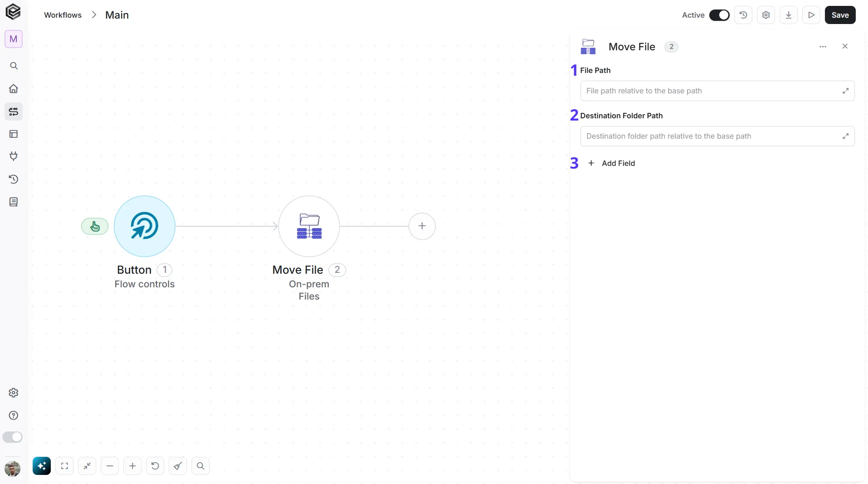Select the Button trigger node on canvas
868x484 pixels.
coord(145,226)
